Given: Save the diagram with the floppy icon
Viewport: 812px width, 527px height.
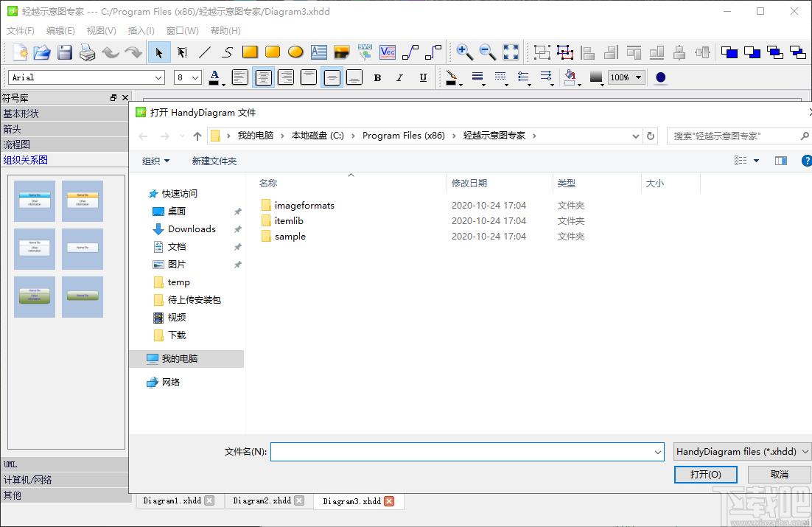Looking at the screenshot, I should pyautogui.click(x=65, y=52).
